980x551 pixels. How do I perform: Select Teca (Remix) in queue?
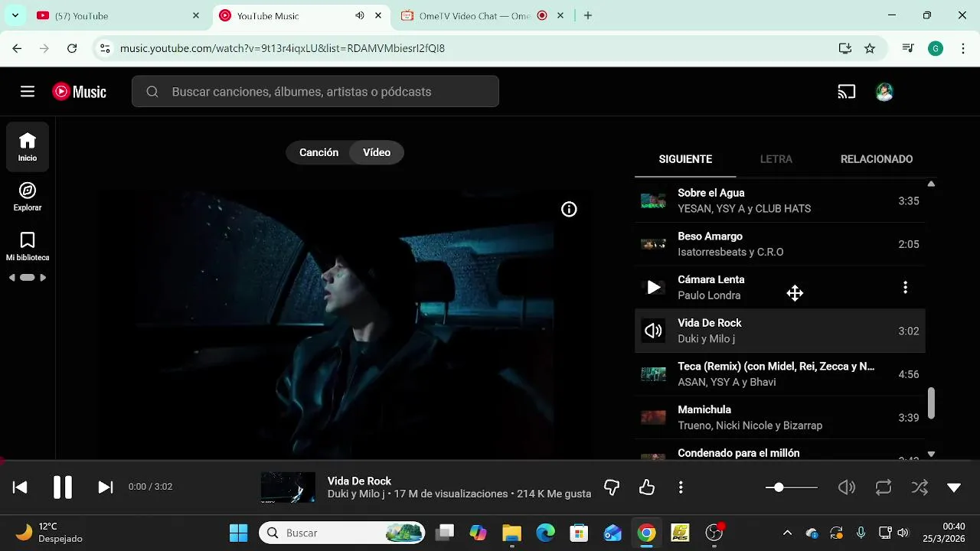click(779, 374)
